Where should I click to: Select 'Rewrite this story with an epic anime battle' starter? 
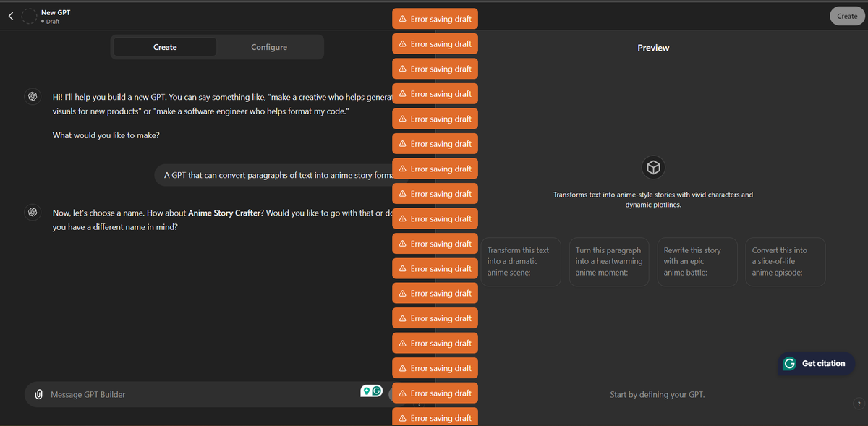coord(697,262)
